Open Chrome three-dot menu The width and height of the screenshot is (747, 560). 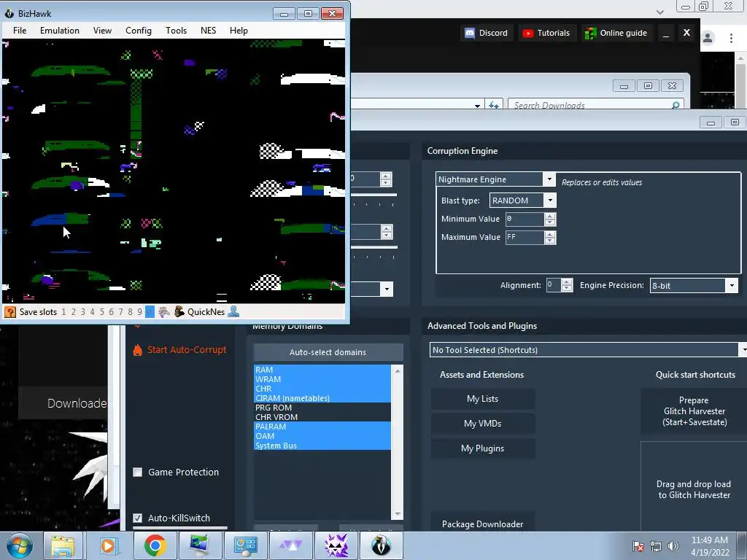[731, 38]
